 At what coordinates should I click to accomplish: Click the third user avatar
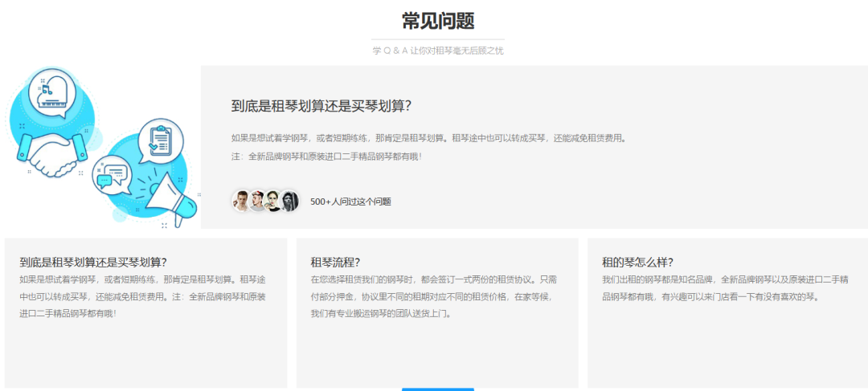(273, 201)
